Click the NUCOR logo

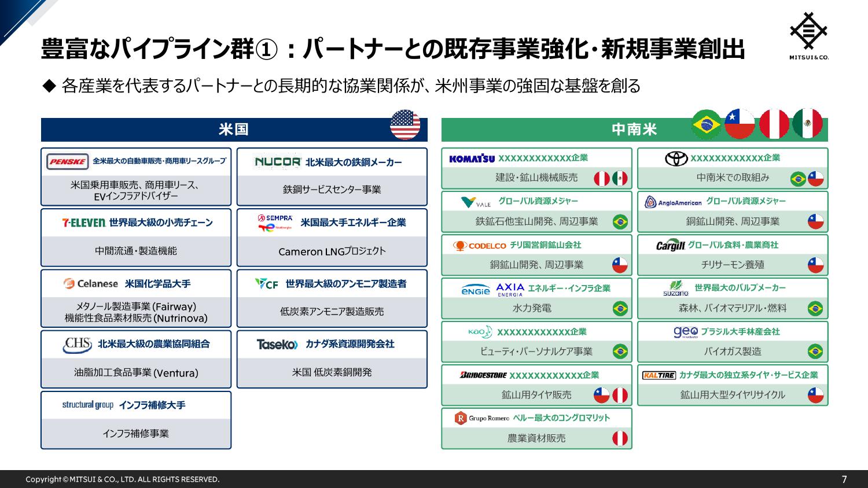[x=278, y=162]
